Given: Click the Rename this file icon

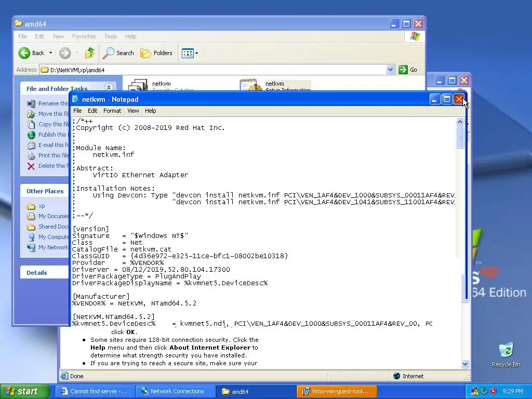Looking at the screenshot, I should pyautogui.click(x=31, y=103).
